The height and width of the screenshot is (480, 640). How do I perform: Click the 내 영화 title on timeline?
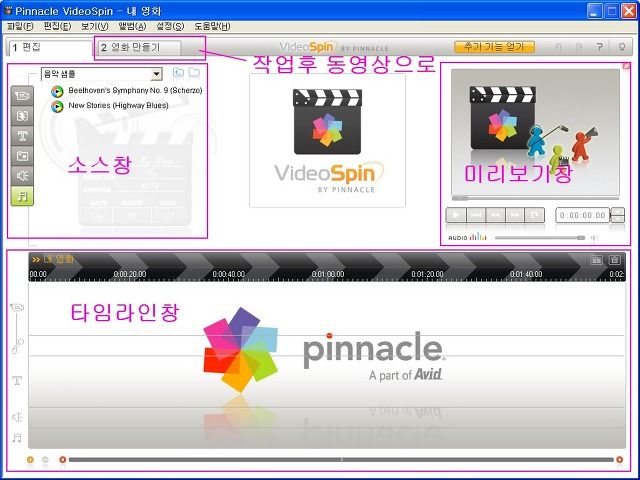tap(58, 259)
